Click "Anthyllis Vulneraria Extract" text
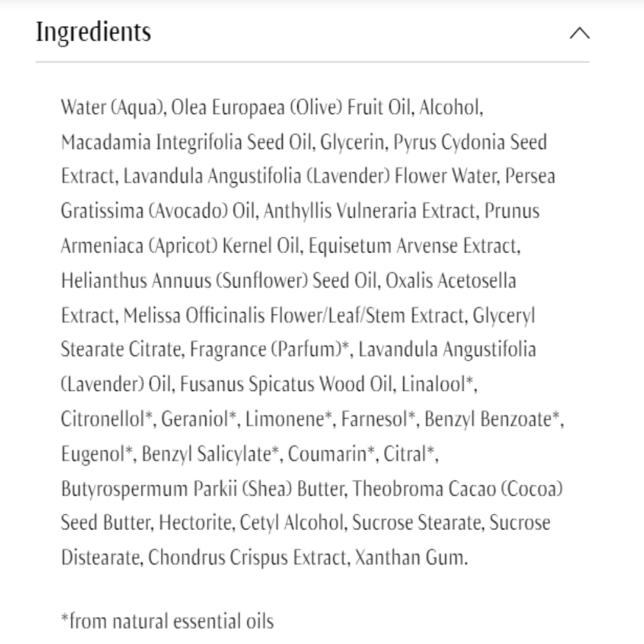This screenshot has height=644, width=644. coord(371,211)
